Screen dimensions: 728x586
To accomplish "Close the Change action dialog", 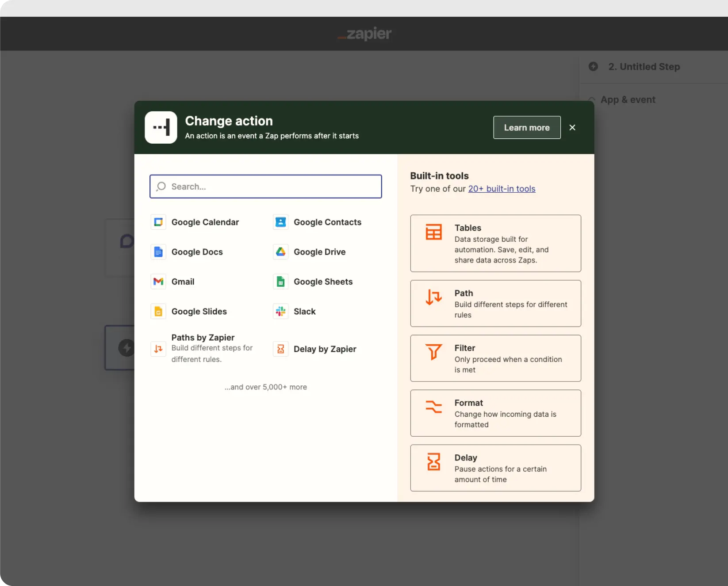I will click(x=572, y=127).
